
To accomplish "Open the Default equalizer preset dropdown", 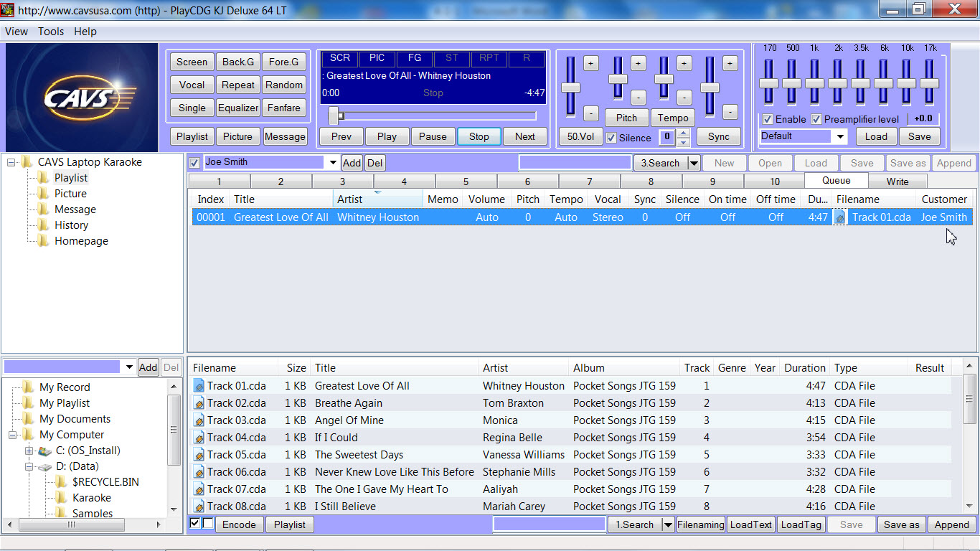I will click(840, 136).
